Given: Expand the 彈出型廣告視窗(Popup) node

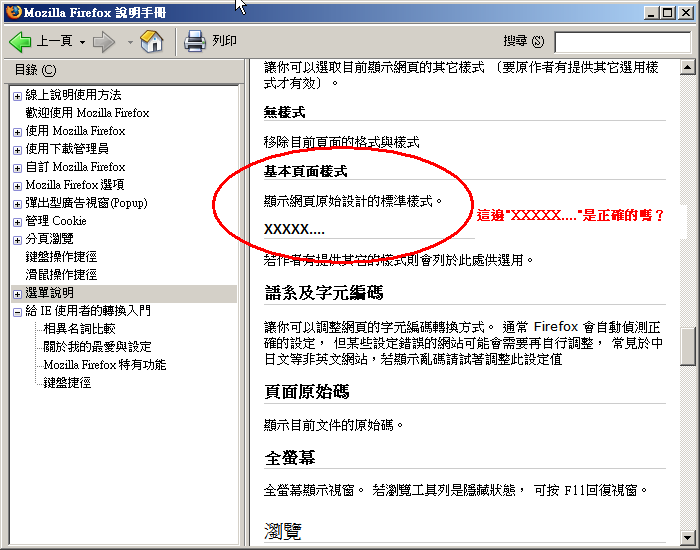Looking at the screenshot, I should [17, 204].
